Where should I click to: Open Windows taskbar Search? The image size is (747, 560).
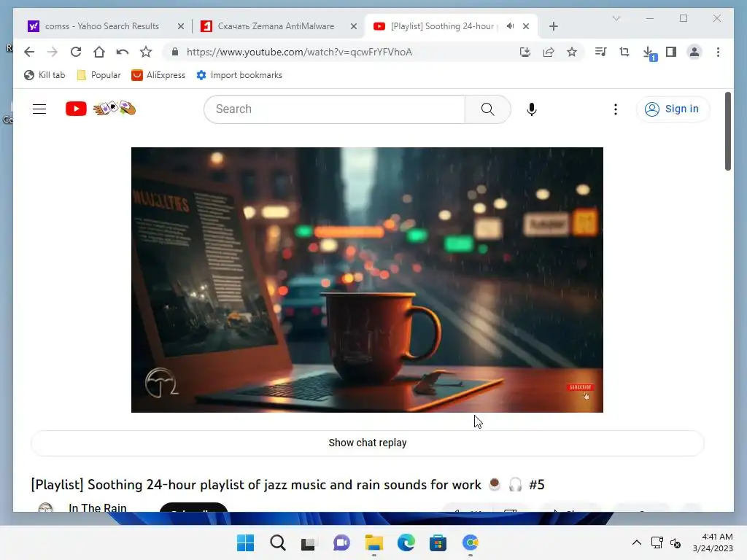pyautogui.click(x=278, y=542)
